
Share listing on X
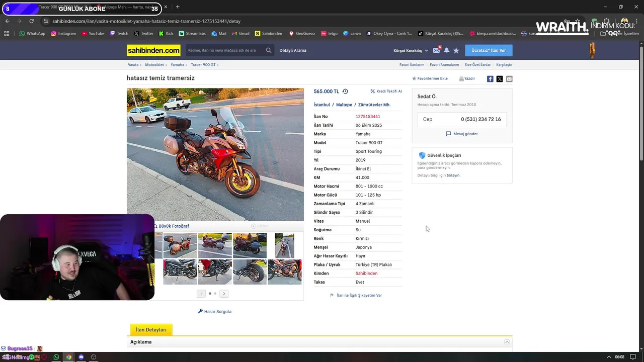coord(500,79)
